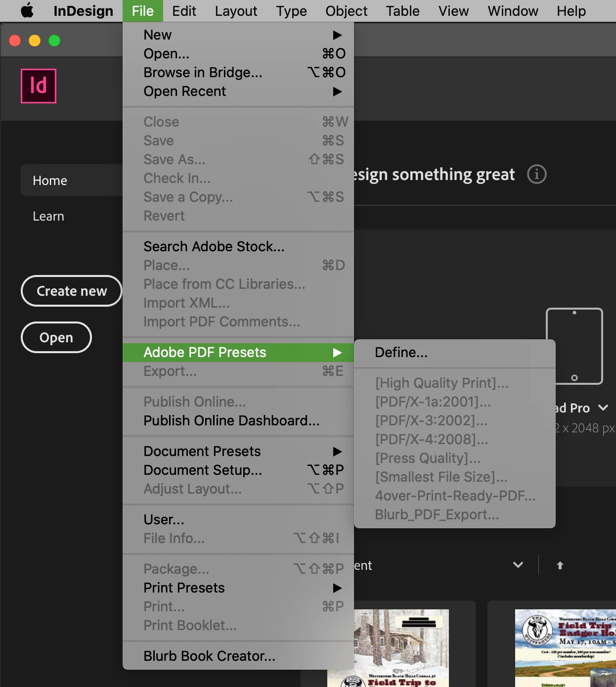Choose Publish Online Dashboard...
This screenshot has height=687, width=616.
(238, 420)
